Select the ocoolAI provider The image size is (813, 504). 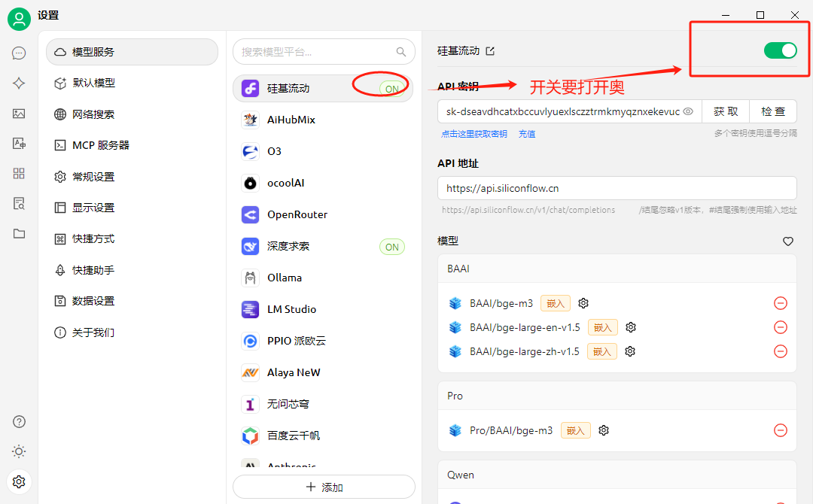pos(323,183)
